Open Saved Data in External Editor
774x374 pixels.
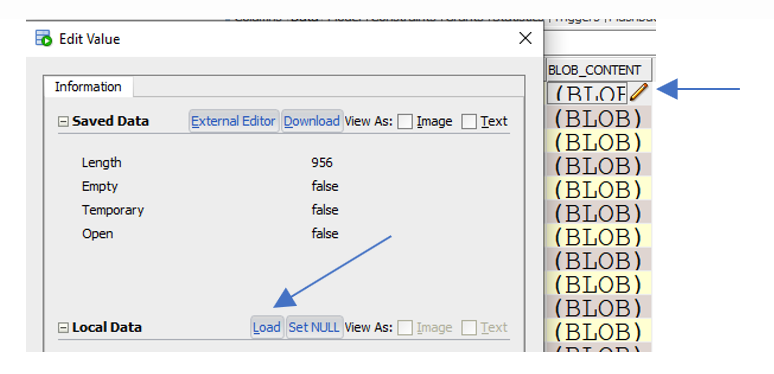(x=234, y=121)
